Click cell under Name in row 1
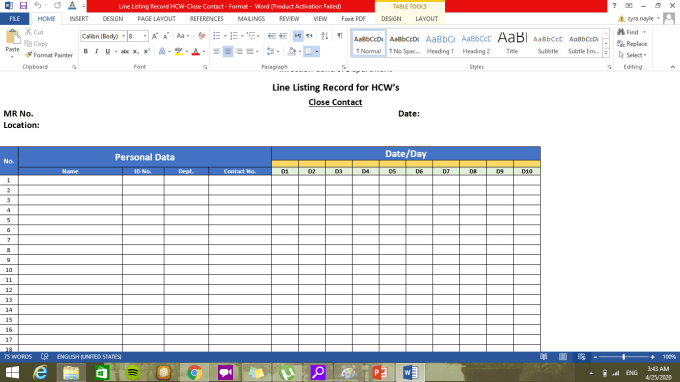Screen dimensions: 680x382 coord(70,180)
